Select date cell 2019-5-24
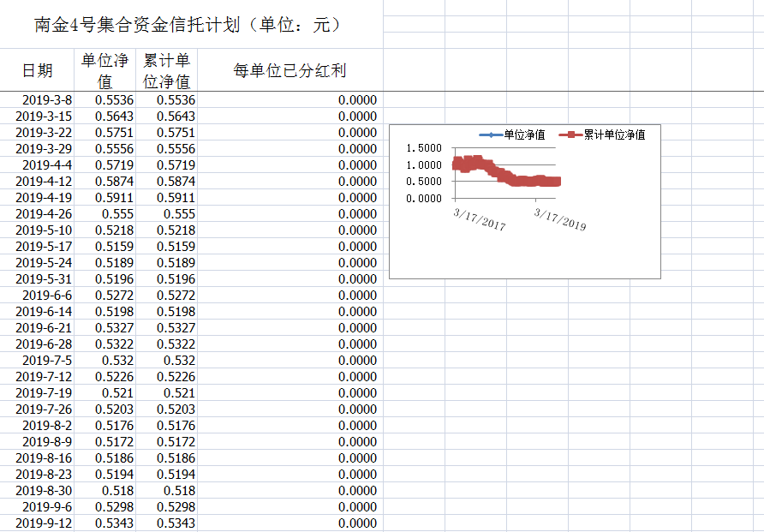 coord(37,263)
